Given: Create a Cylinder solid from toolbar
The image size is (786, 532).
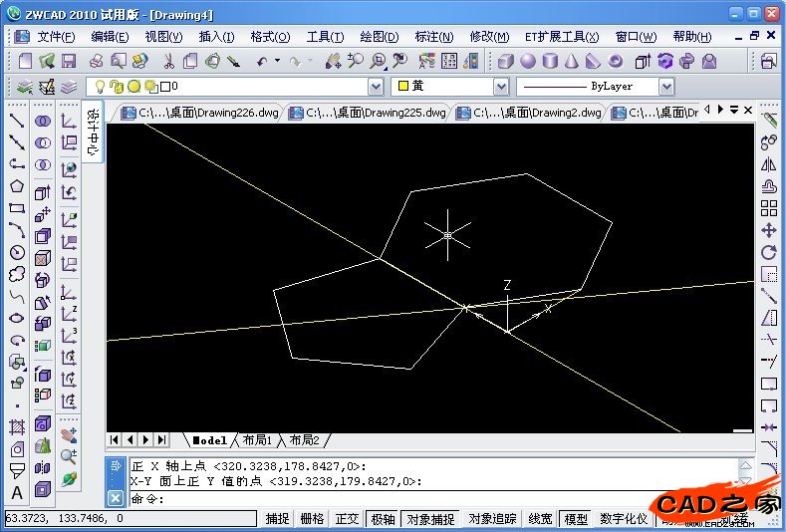Looking at the screenshot, I should pyautogui.click(x=550, y=61).
